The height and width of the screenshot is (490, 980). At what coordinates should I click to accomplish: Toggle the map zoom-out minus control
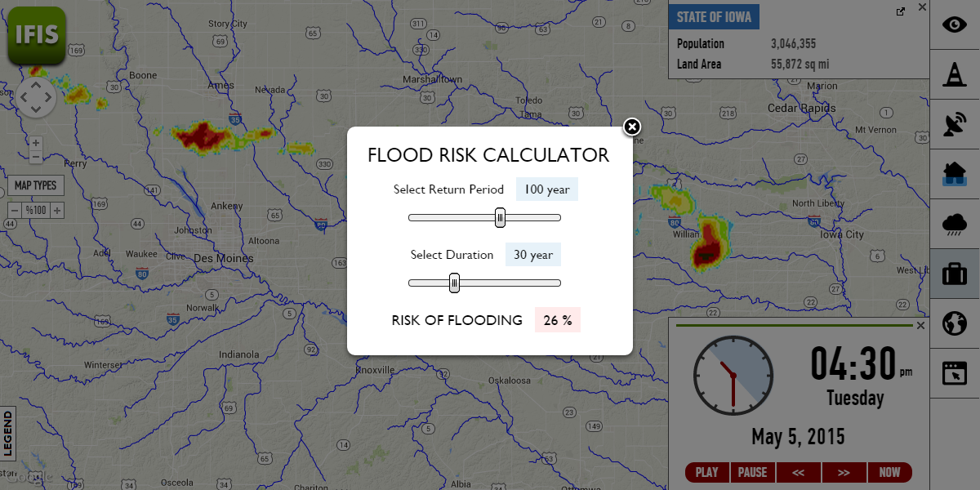tap(34, 155)
